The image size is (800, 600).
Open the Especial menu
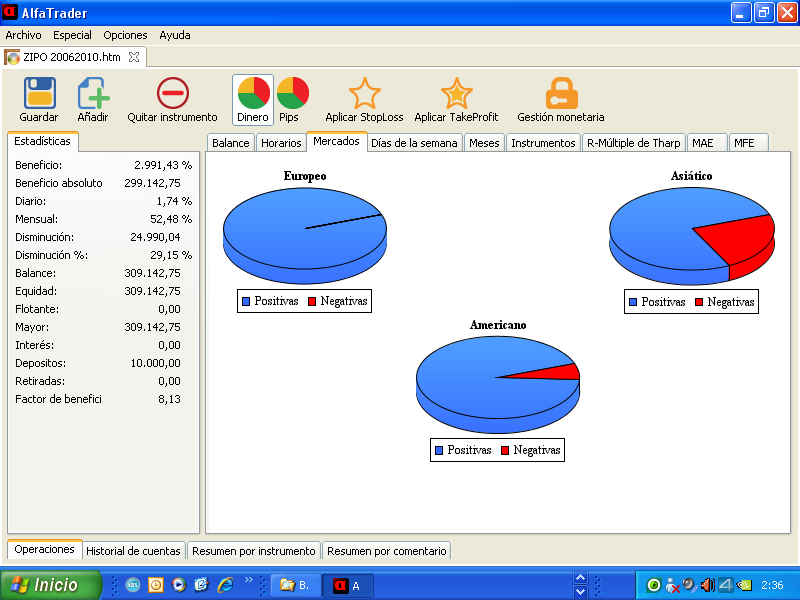pos(72,35)
